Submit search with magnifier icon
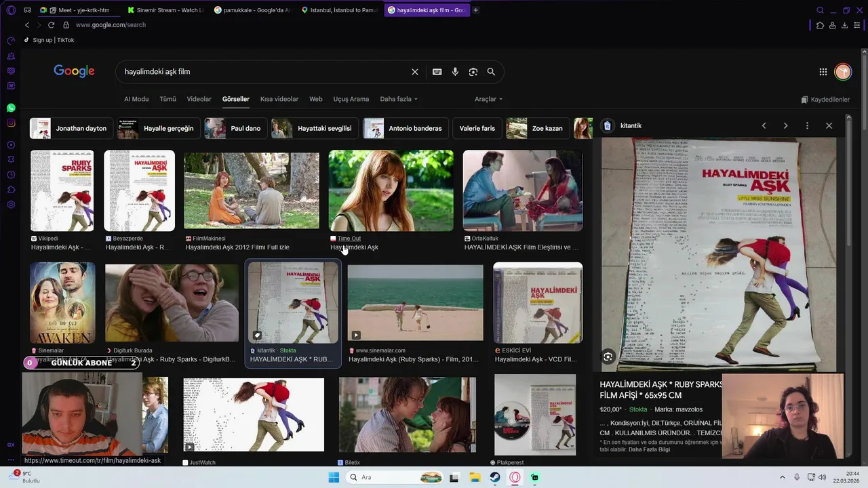 tap(491, 72)
